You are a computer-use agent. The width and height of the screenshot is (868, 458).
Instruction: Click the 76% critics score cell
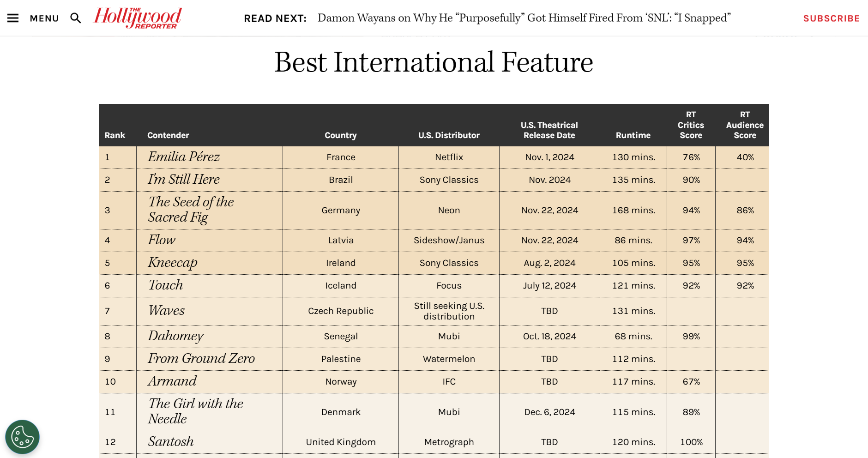[691, 157]
